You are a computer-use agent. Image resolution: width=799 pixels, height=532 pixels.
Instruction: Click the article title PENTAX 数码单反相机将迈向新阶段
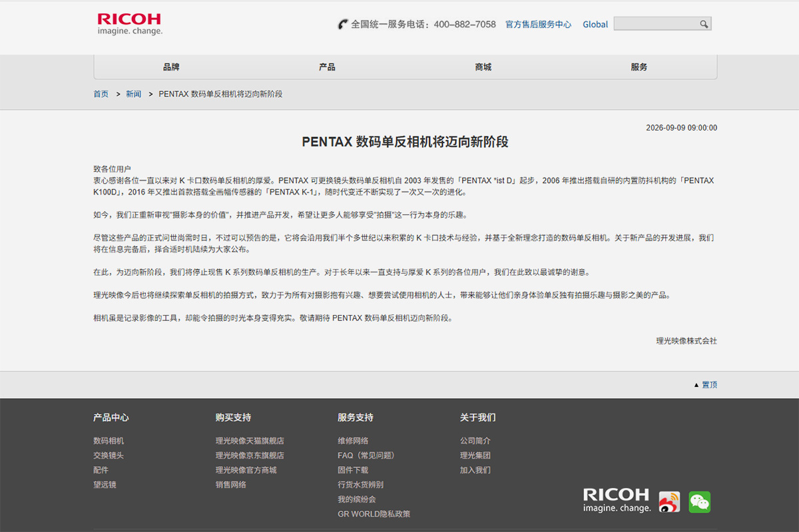405,142
